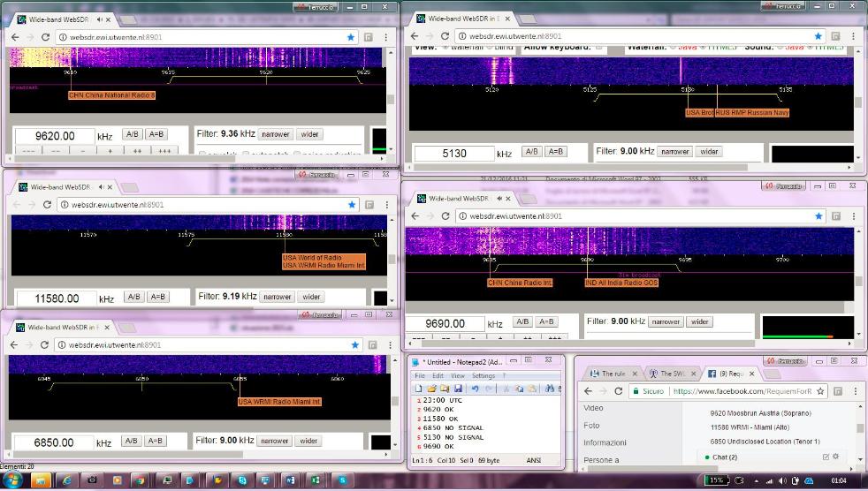Click the 9620.00 frequency field
Viewport: 868px width, 491px height.
[x=55, y=136]
